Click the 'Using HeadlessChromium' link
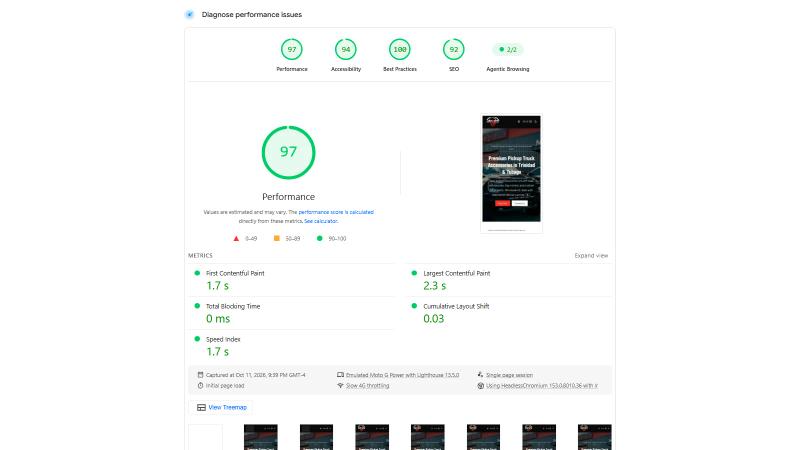This screenshot has width=800, height=450. [541, 386]
